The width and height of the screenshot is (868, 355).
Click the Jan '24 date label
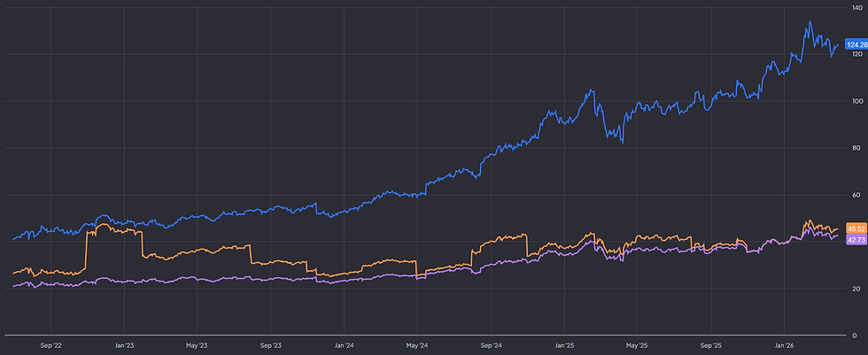tap(345, 346)
